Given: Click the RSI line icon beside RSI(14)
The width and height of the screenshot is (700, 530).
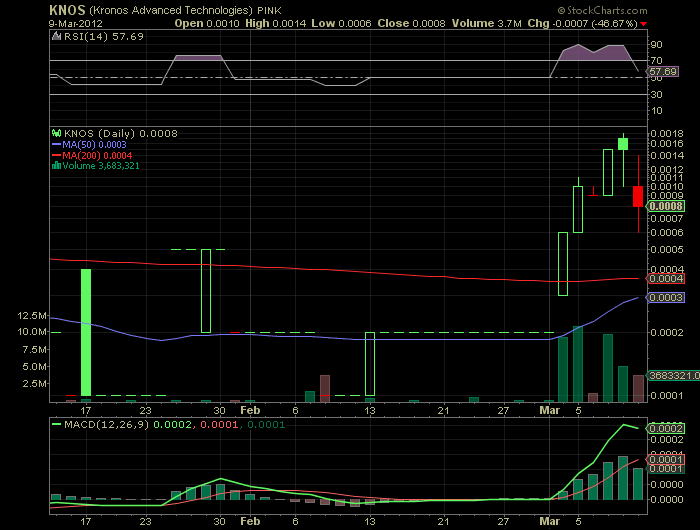Looking at the screenshot, I should 57,38.
